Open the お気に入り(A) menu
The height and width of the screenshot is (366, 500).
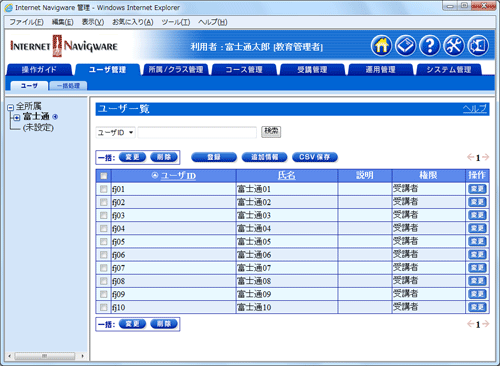pyautogui.click(x=133, y=22)
